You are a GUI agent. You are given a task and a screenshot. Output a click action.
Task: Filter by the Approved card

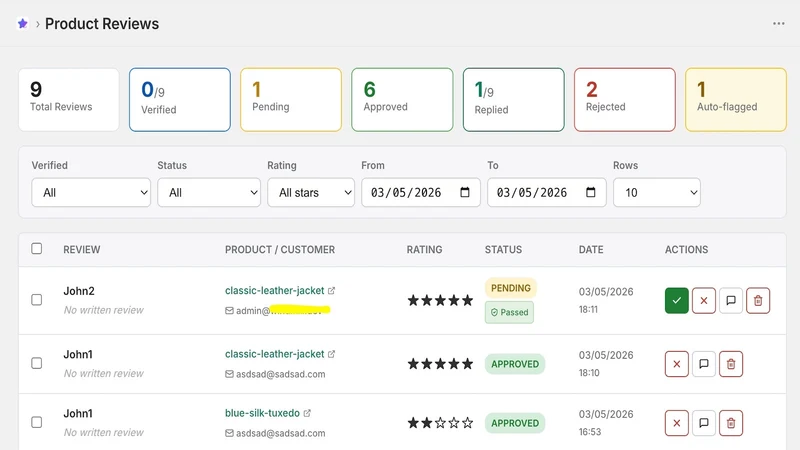point(402,99)
